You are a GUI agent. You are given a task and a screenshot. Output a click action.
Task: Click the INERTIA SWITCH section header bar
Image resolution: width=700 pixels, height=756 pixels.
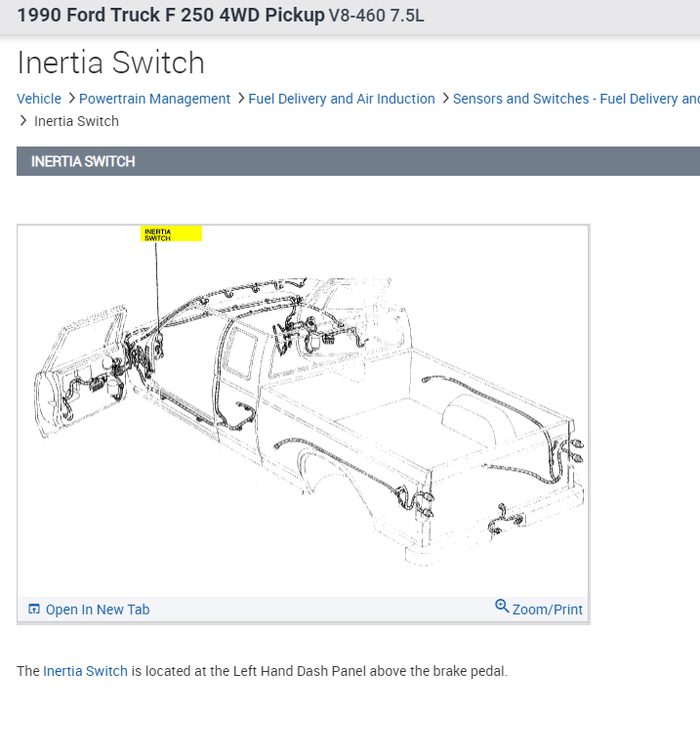358,161
